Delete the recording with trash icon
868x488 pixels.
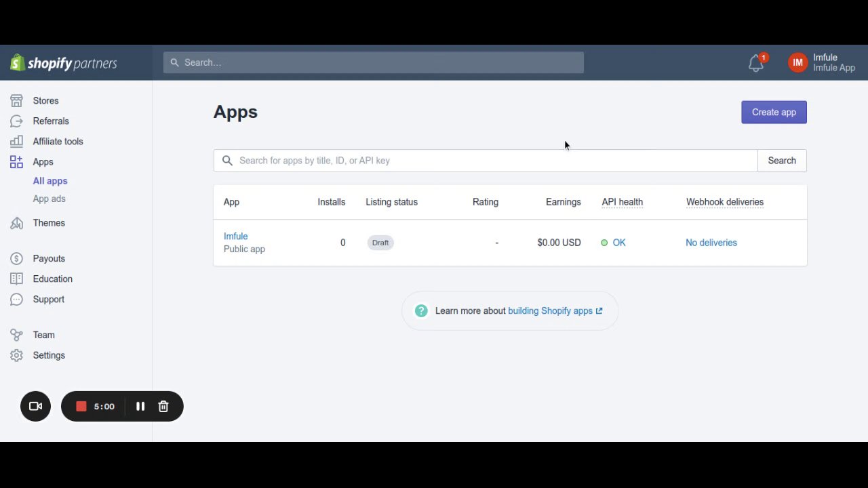tap(163, 407)
